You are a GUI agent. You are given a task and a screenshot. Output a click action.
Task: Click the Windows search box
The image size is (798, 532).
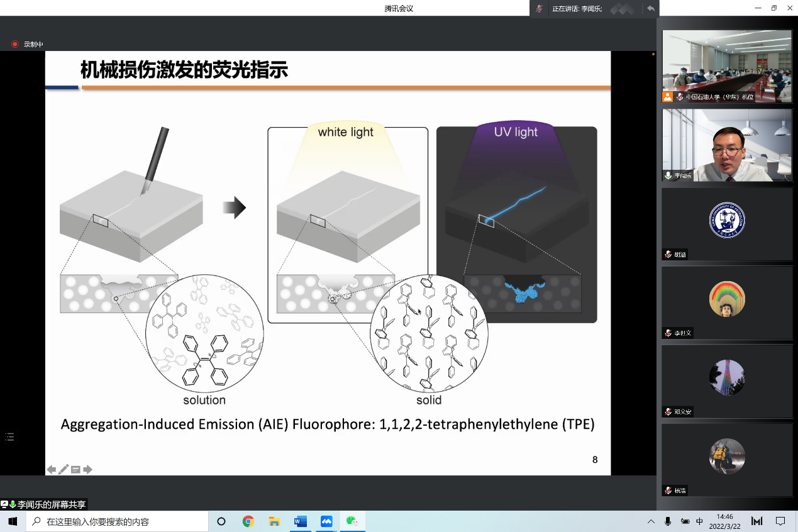(x=119, y=521)
